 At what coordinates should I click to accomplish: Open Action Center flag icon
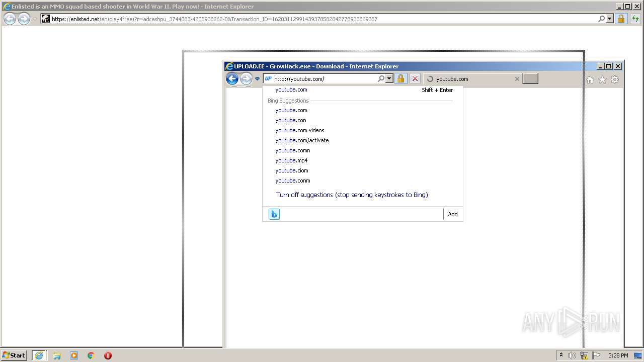tap(596, 355)
